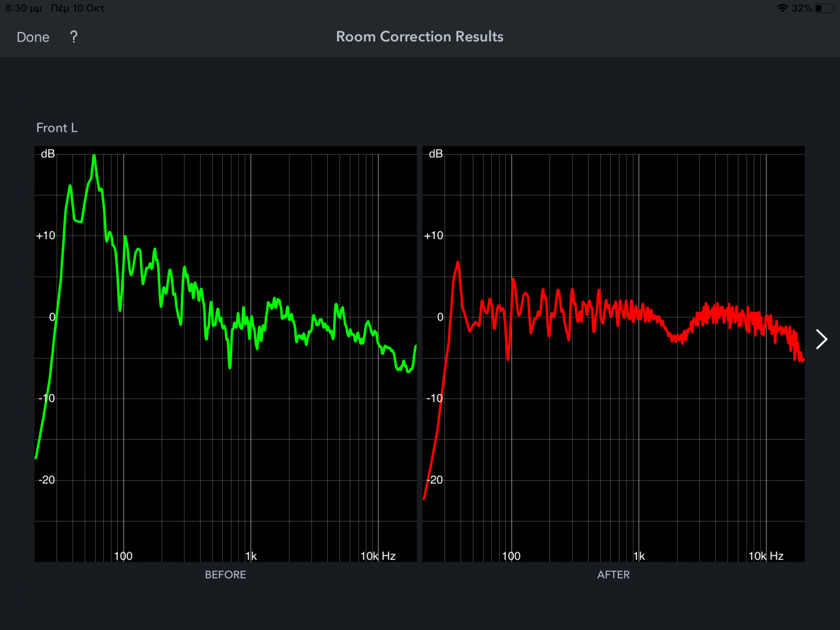Click the dB axis label on AFTER graph
Image resolution: width=840 pixels, height=630 pixels.
[x=436, y=154]
